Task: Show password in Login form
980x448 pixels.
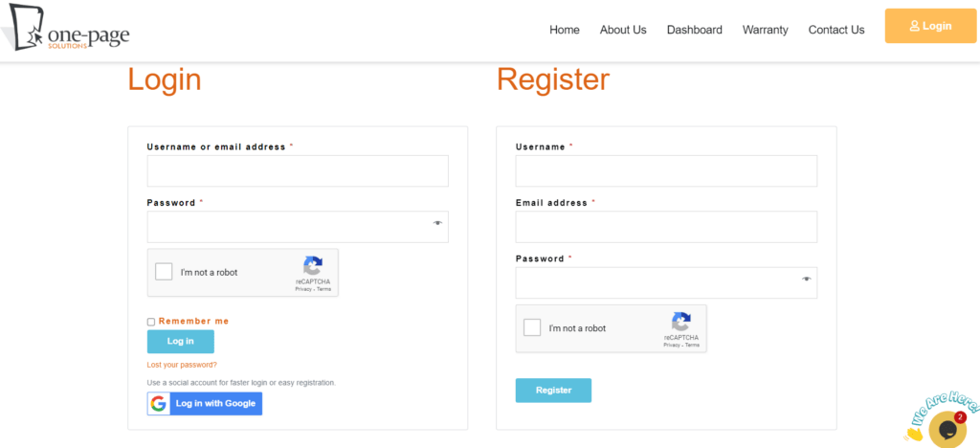Action: pos(437,223)
